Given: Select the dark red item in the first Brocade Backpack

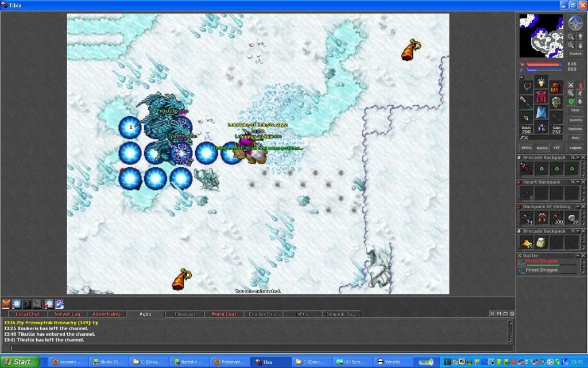Looking at the screenshot, I should click(x=527, y=168).
